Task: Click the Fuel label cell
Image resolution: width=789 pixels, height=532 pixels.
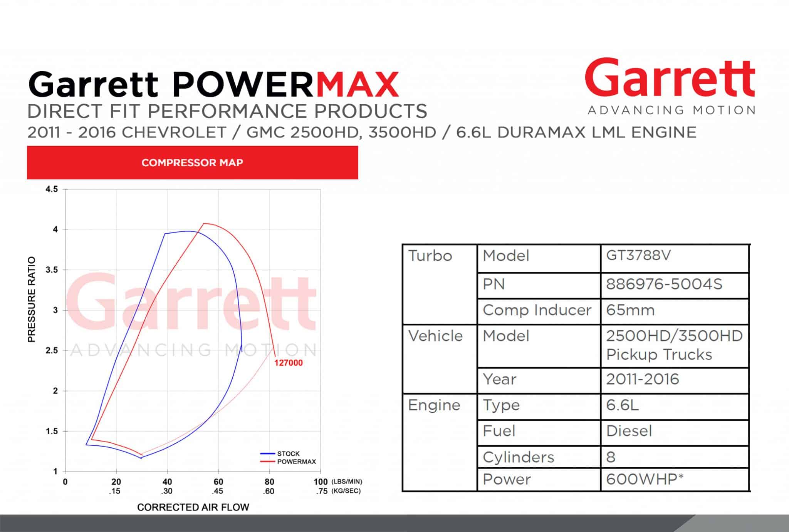Action: click(x=539, y=433)
